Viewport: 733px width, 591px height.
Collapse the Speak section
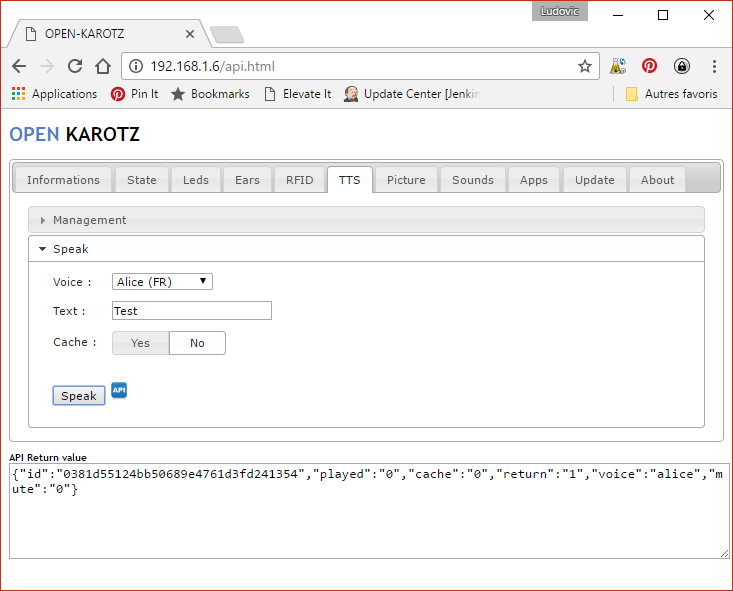click(366, 249)
